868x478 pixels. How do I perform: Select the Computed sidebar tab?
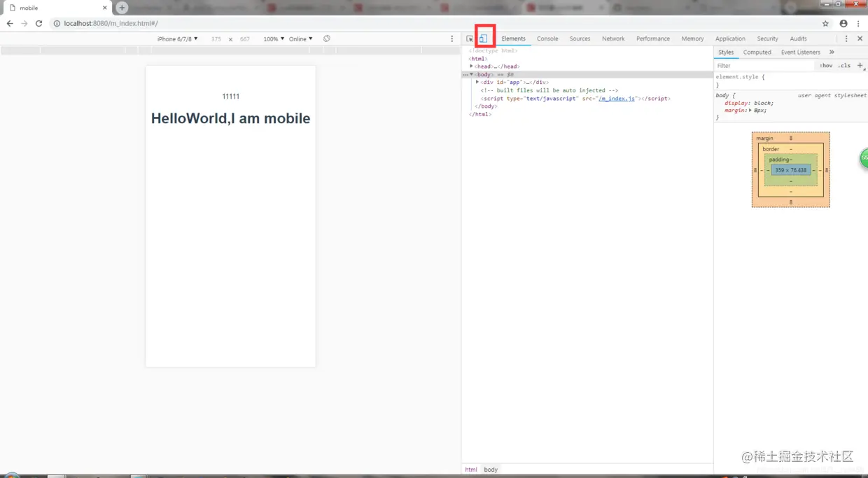757,52
